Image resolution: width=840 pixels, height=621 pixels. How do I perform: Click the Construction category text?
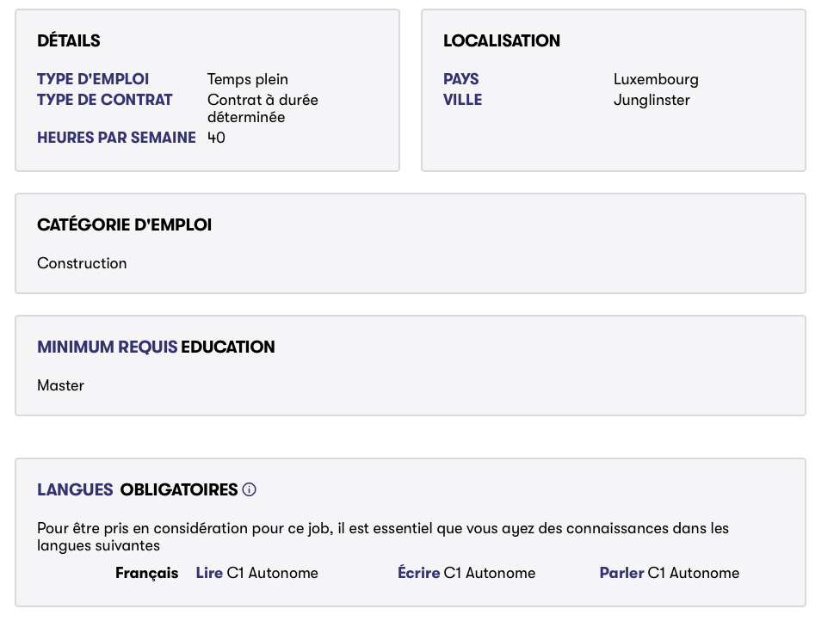click(82, 263)
